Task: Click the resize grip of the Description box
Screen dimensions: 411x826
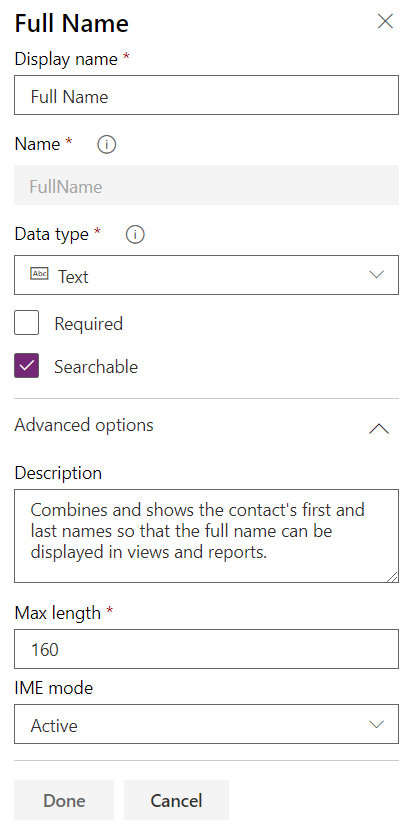Action: click(392, 577)
